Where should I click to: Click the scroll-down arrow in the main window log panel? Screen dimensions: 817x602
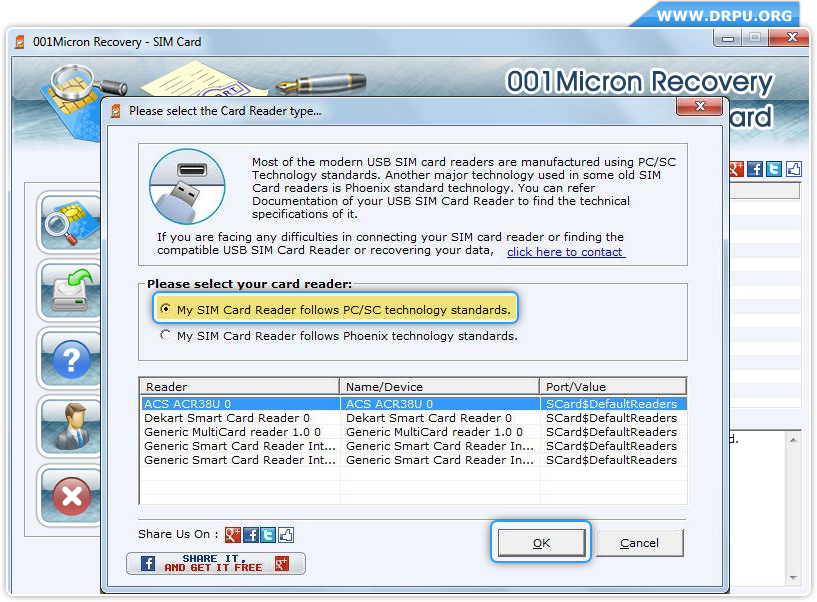tap(793, 578)
